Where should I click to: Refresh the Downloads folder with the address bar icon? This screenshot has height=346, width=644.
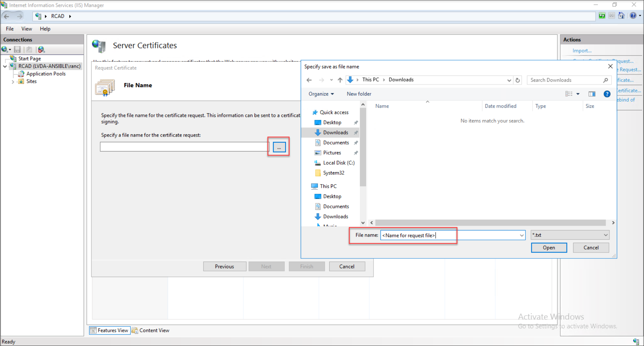518,80
